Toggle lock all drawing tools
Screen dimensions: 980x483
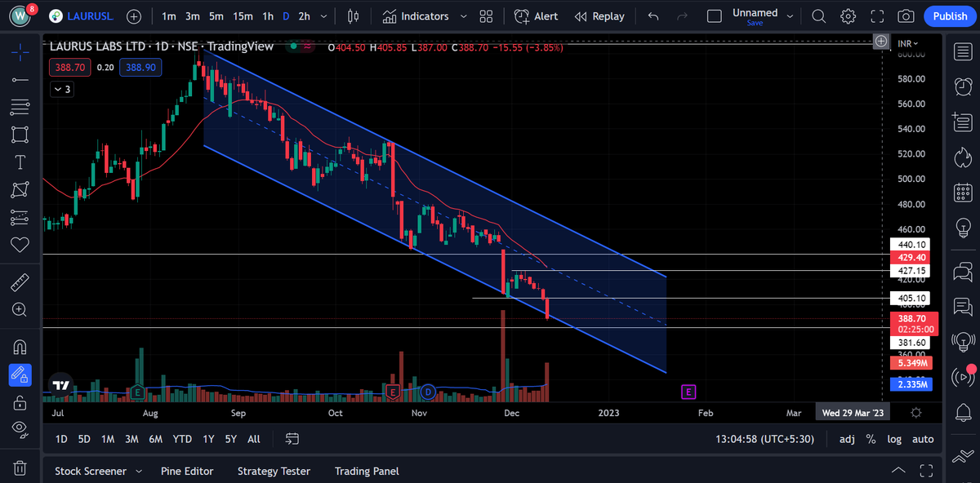point(20,402)
